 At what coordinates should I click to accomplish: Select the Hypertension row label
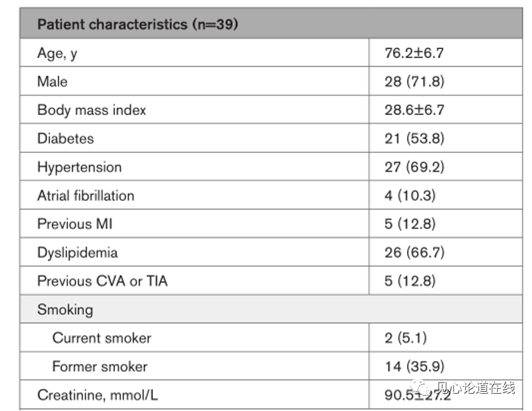tap(79, 167)
